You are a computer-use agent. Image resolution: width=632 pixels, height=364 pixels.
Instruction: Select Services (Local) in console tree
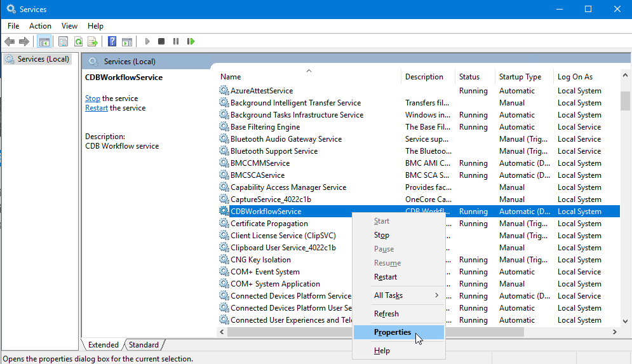point(38,59)
